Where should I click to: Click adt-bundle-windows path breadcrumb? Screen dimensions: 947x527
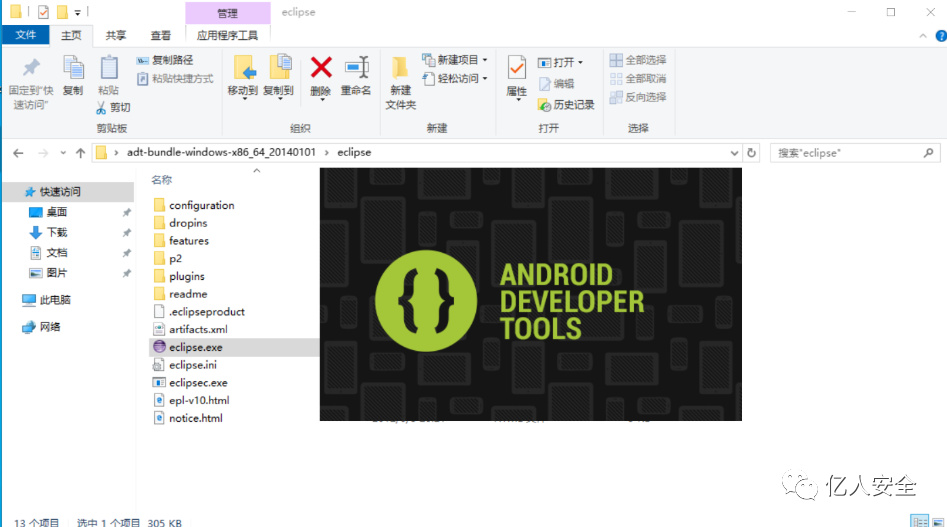click(x=221, y=153)
